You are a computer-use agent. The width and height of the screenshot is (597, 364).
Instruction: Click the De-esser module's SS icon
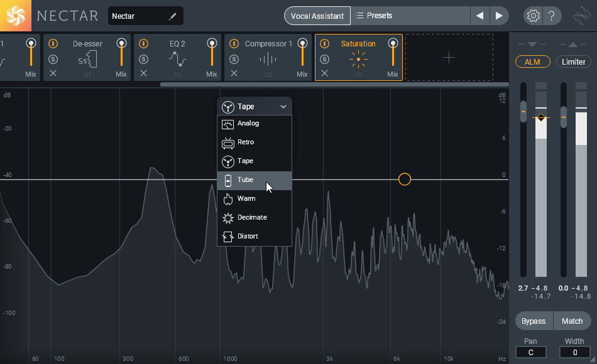pos(87,60)
